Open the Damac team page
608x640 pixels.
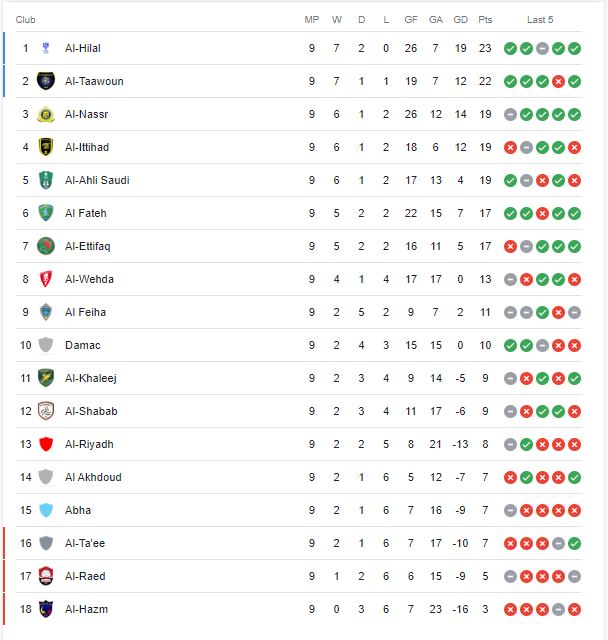click(x=82, y=345)
